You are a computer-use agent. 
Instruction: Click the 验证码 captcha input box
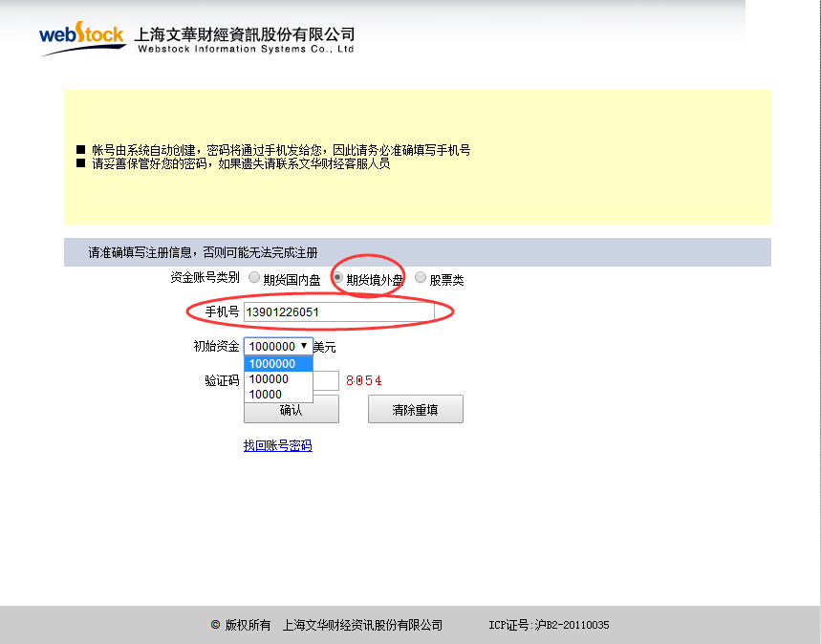click(x=326, y=380)
